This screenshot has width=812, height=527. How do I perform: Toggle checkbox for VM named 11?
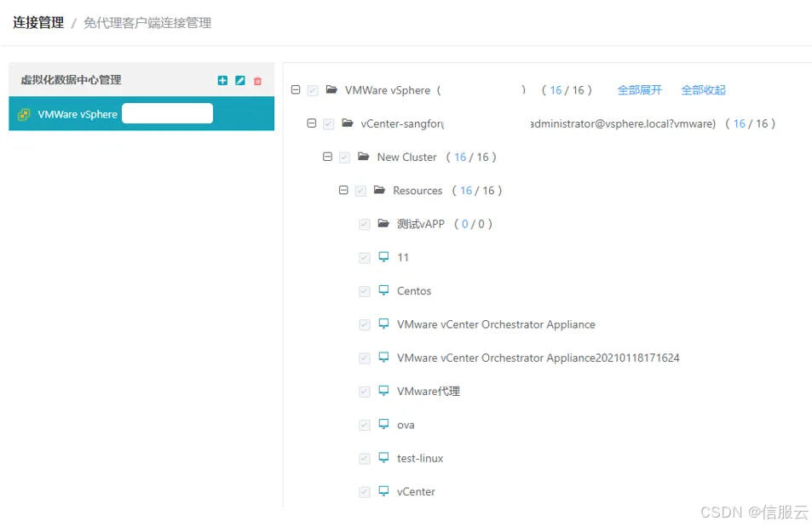[x=364, y=258]
